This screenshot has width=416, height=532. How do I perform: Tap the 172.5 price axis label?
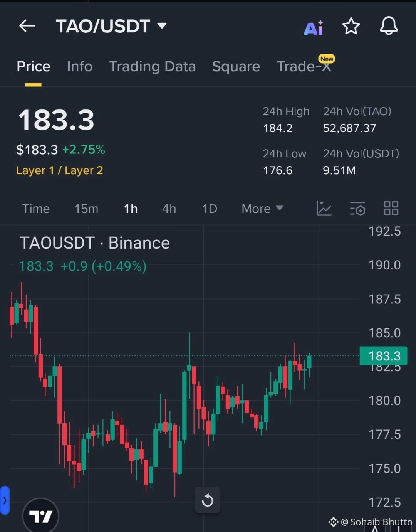pyautogui.click(x=385, y=503)
